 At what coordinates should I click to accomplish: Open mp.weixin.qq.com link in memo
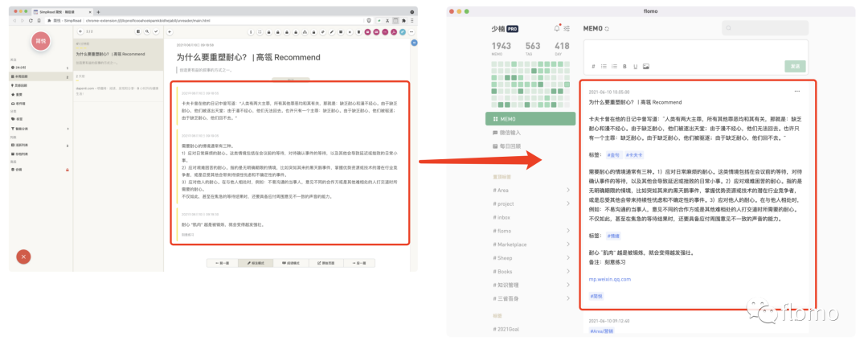pyautogui.click(x=610, y=279)
